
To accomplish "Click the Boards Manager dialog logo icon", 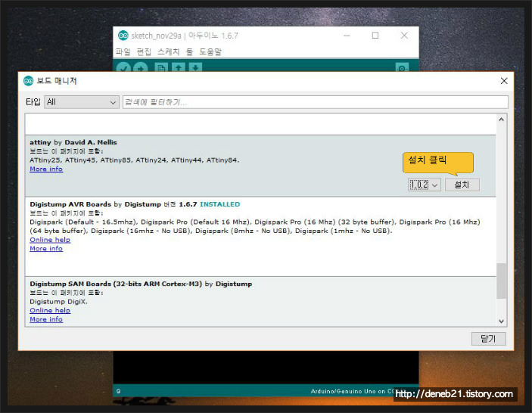I will pos(28,81).
